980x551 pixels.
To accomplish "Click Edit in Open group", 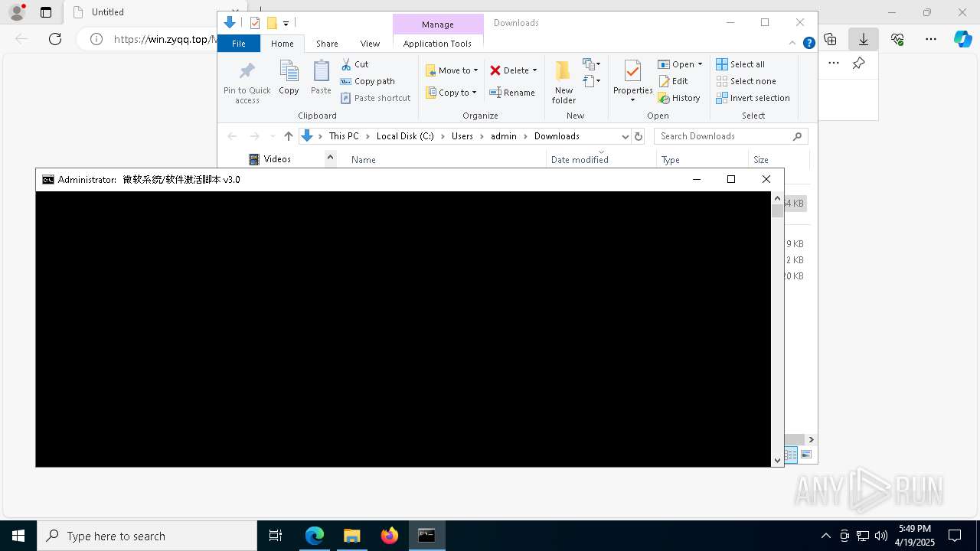I will click(673, 81).
